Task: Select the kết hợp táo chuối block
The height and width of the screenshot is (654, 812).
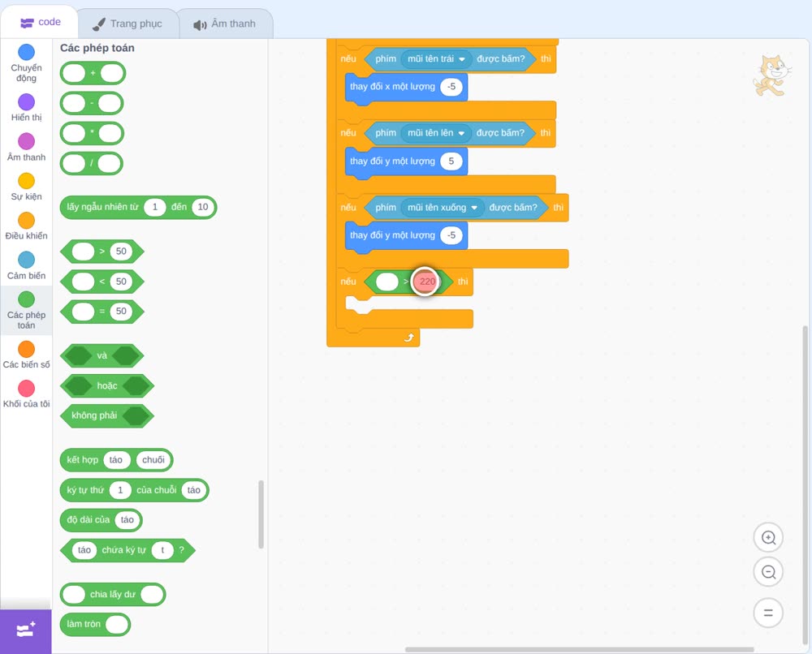Action: (116, 460)
